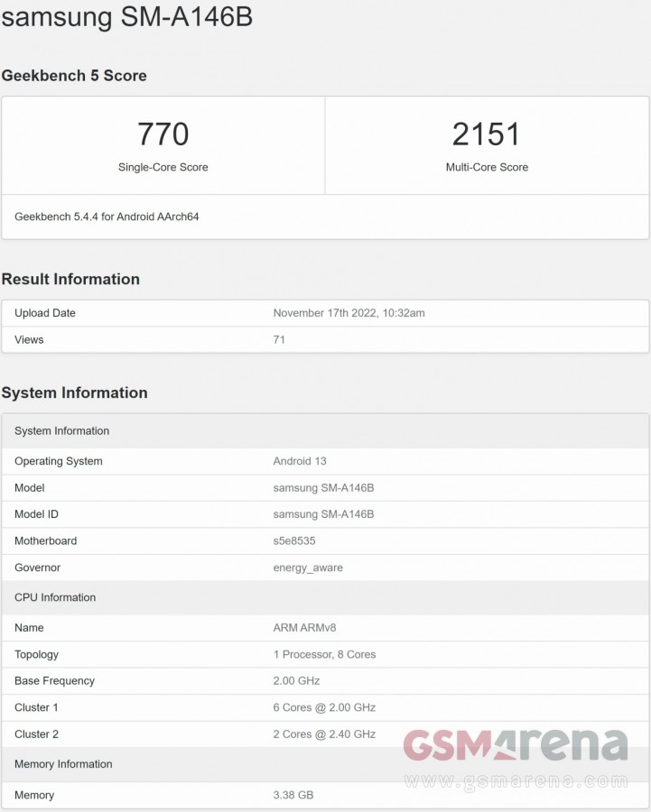The width and height of the screenshot is (651, 812).
Task: Click the 'Result Information' heading
Action: (x=70, y=279)
